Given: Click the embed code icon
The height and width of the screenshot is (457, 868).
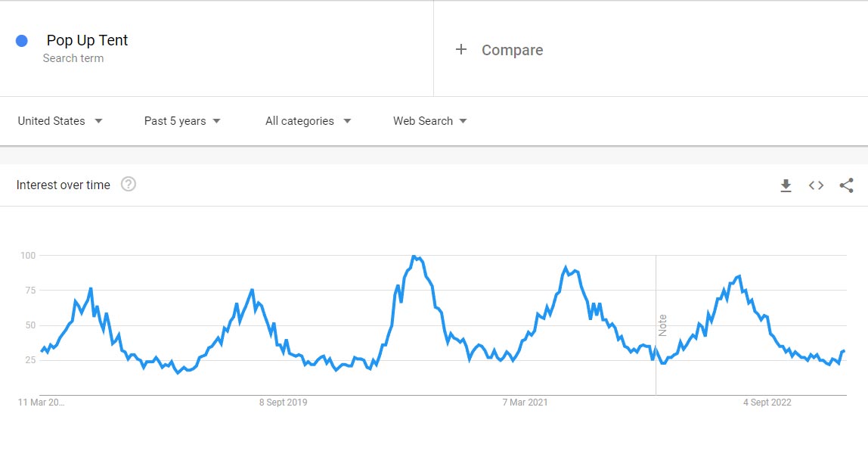Looking at the screenshot, I should [816, 185].
